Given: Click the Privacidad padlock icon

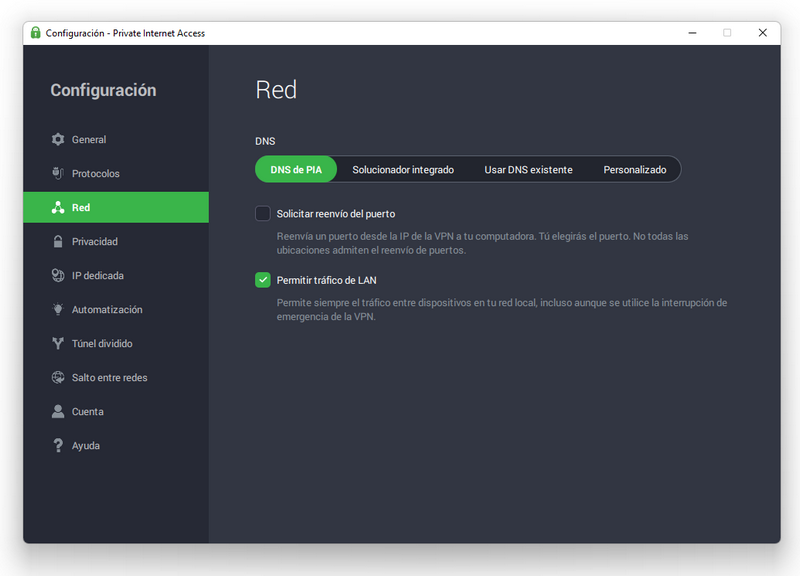Looking at the screenshot, I should click(58, 241).
